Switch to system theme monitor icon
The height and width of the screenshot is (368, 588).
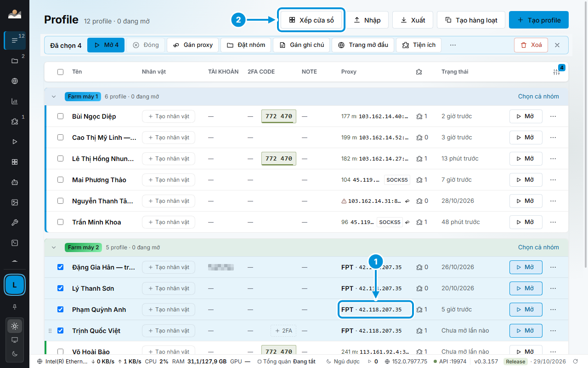point(15,340)
